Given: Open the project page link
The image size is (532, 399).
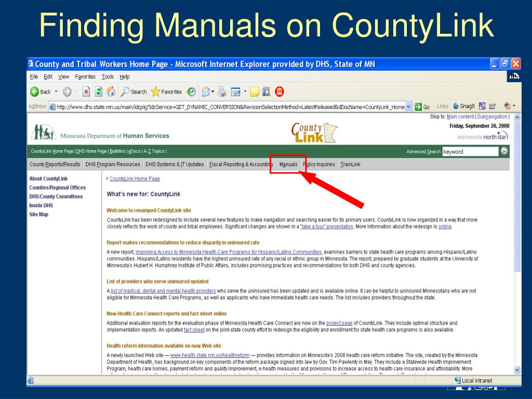Looking at the screenshot, I should click(x=339, y=323).
